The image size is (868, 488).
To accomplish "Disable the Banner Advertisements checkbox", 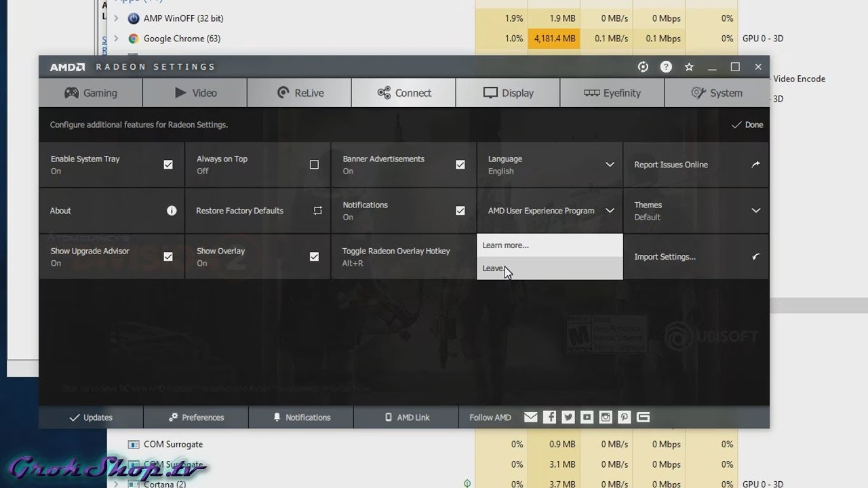I will (460, 165).
